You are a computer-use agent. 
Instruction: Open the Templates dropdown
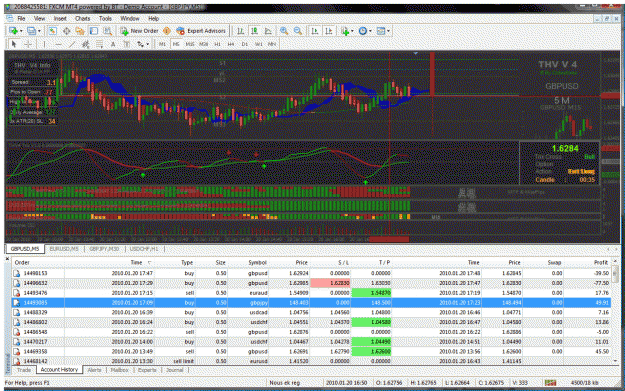(x=383, y=31)
